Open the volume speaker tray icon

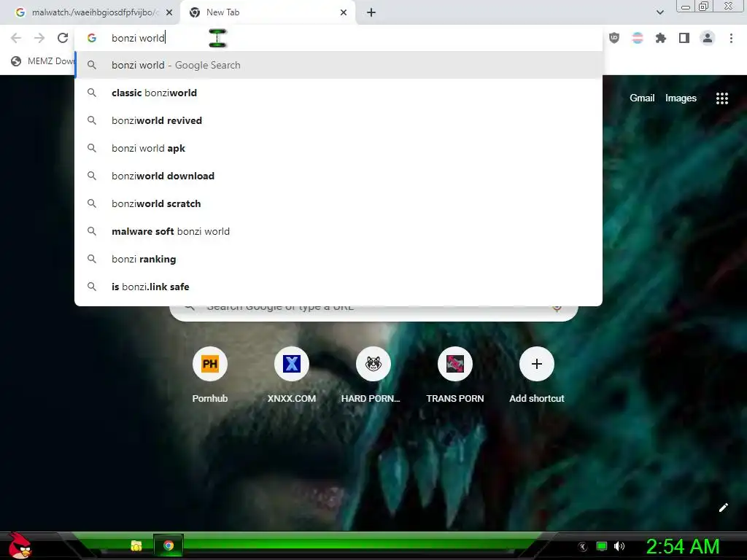619,546
